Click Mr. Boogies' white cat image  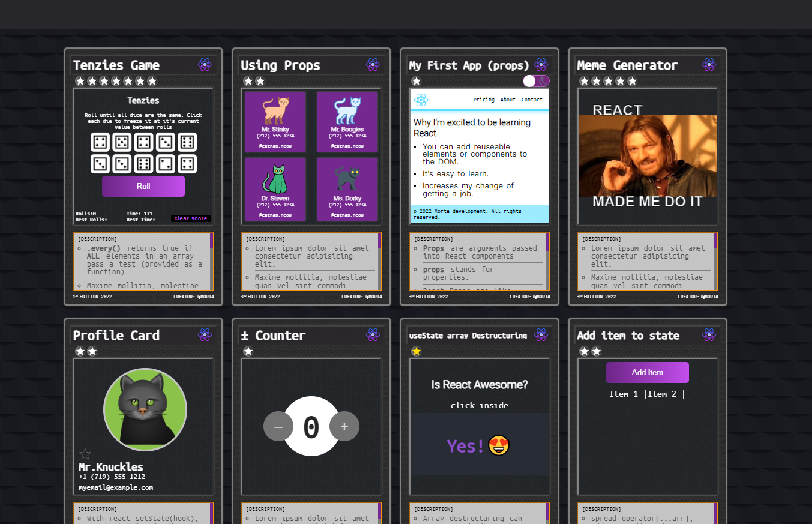[347, 111]
